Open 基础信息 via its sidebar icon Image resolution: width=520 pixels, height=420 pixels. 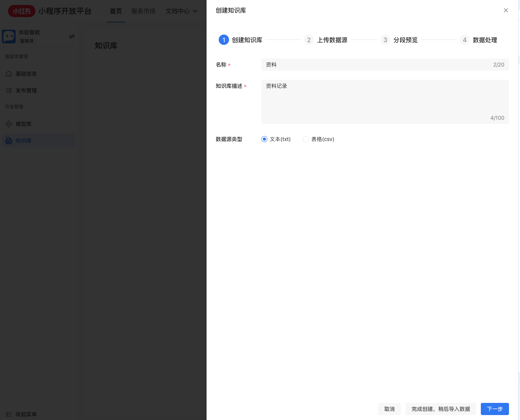tap(9, 74)
